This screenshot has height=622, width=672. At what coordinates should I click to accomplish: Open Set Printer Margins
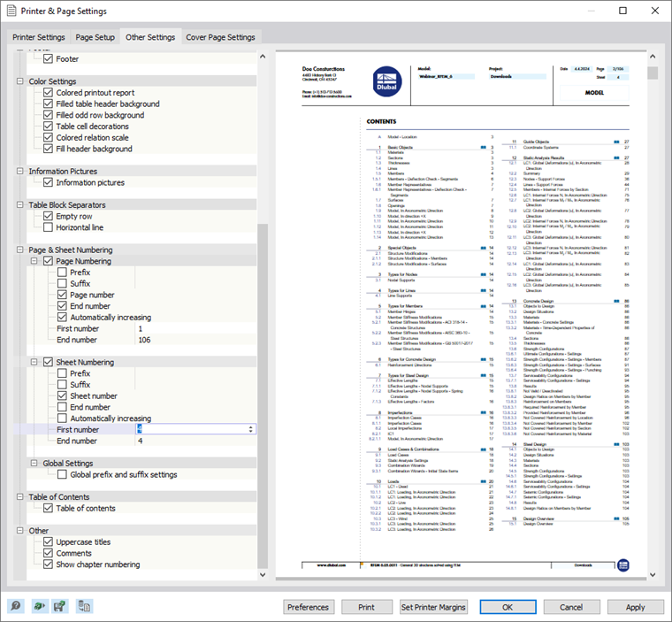click(x=433, y=607)
